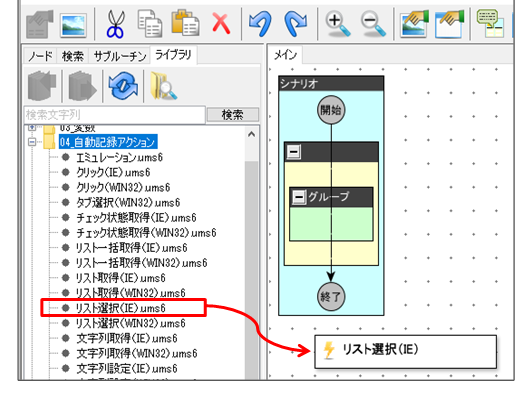Image resolution: width=525 pixels, height=399 pixels.
Task: Click the Paste clipboard icon
Action: coord(185,23)
